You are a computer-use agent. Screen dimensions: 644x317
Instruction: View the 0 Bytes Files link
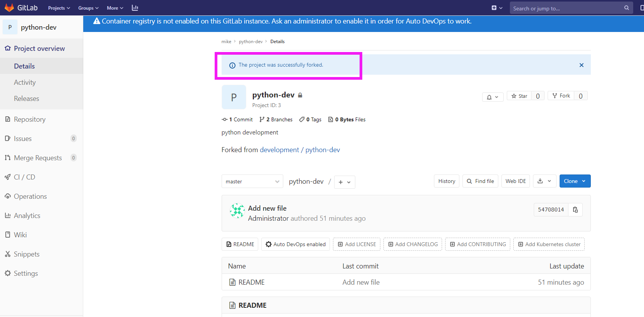coord(347,119)
